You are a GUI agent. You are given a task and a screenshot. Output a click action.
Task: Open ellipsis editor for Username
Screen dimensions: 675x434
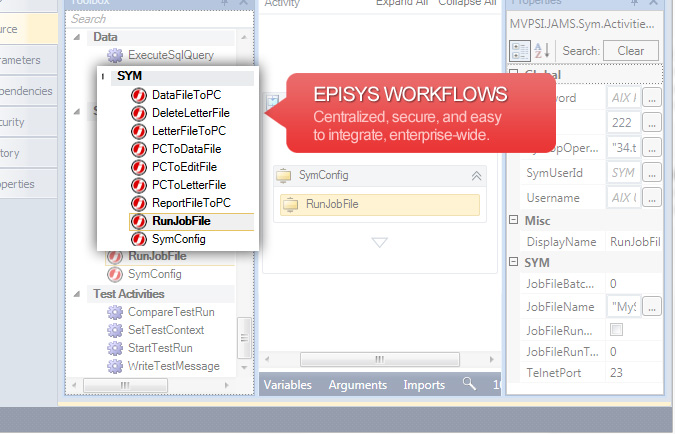click(652, 198)
